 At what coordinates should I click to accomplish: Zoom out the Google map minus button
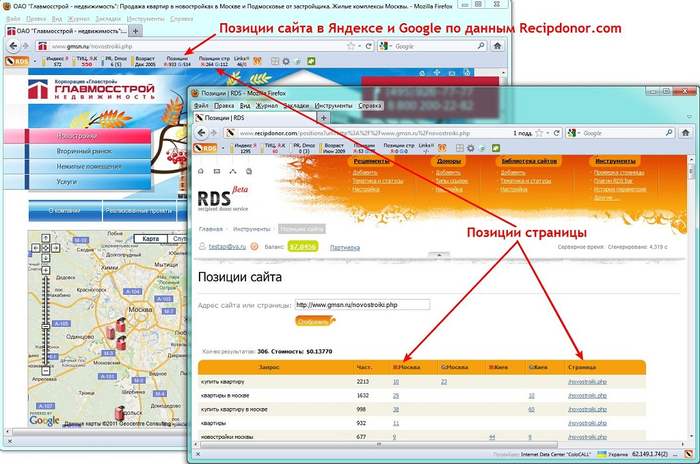[46, 370]
